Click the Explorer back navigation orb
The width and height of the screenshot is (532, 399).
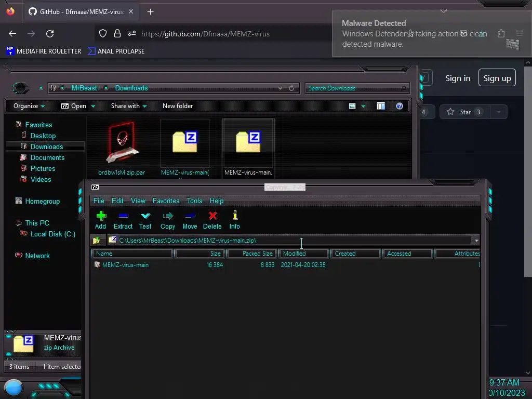21,88
